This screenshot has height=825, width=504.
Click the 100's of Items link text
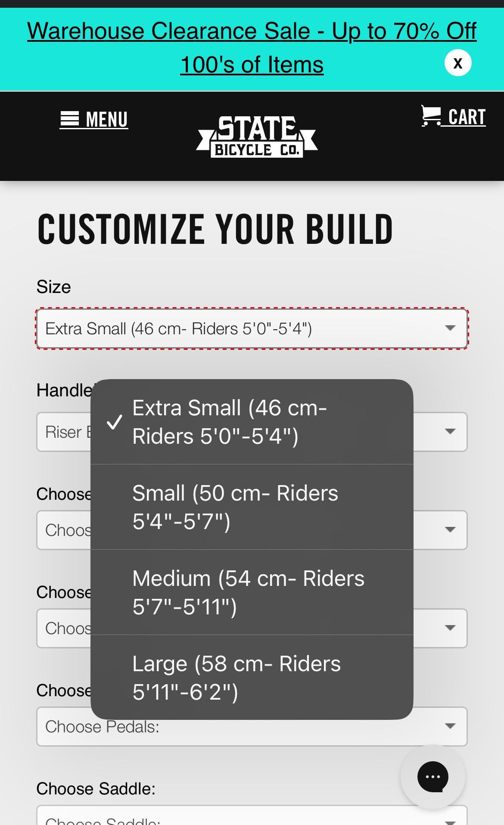point(252,65)
